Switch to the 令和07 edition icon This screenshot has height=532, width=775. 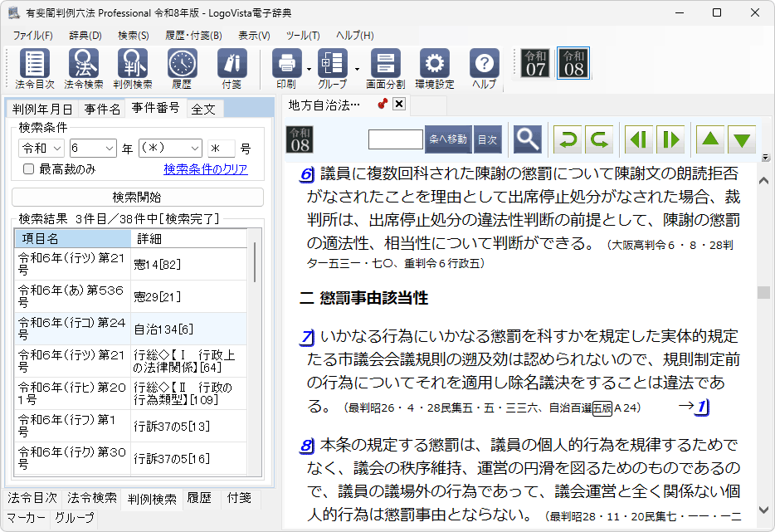click(535, 63)
